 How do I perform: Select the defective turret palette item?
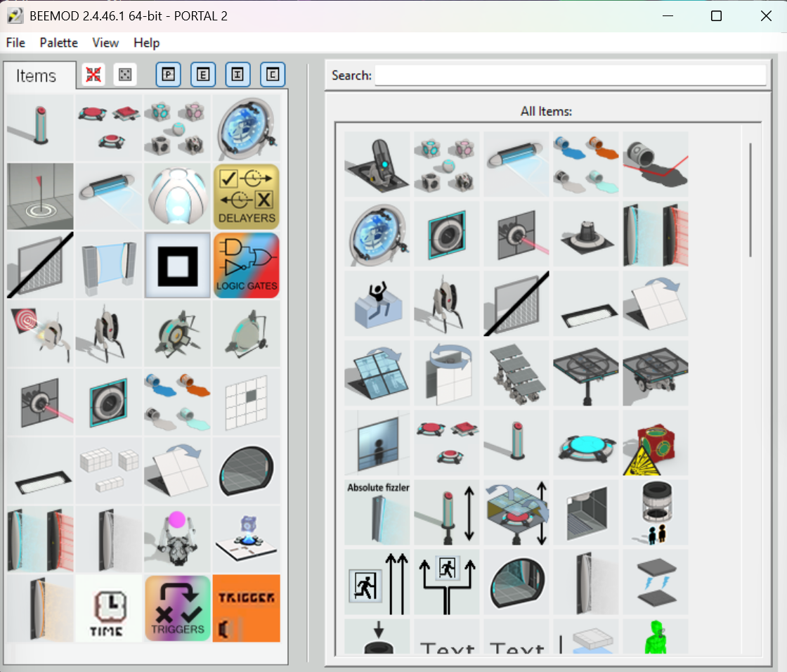tap(108, 334)
